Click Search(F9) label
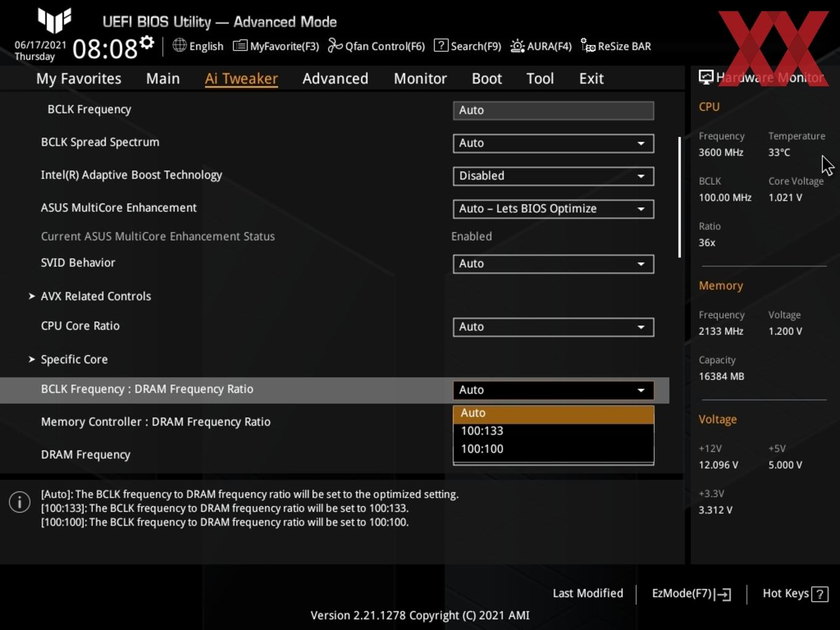This screenshot has height=630, width=840. pos(476,46)
